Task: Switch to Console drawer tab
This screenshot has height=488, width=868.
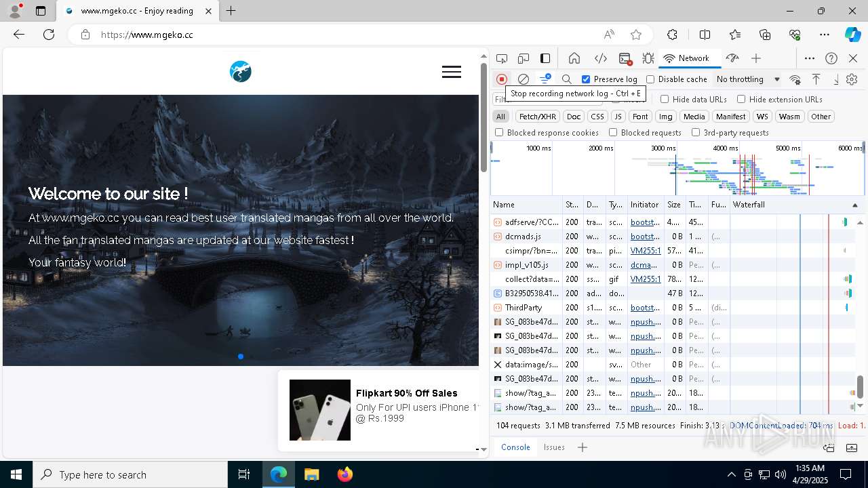Action: click(515, 447)
